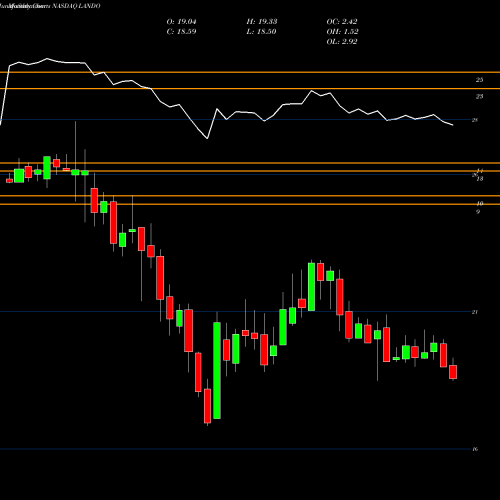Click the "16" price axis label
Screen dimensions: 500x500
[475, 449]
